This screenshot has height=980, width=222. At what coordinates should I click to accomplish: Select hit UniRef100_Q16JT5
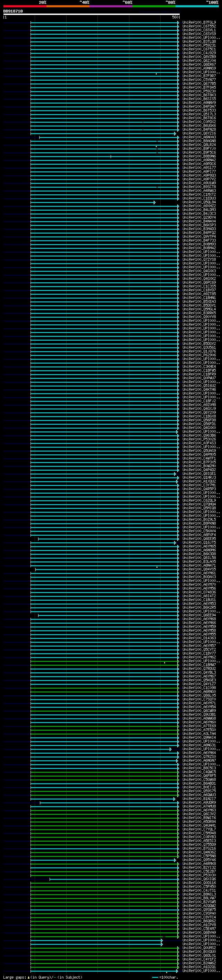pos(199,543)
